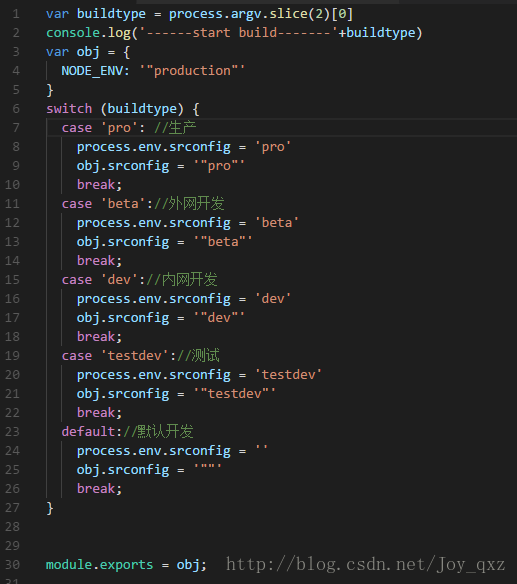Click the break statement on line 22

[99, 413]
